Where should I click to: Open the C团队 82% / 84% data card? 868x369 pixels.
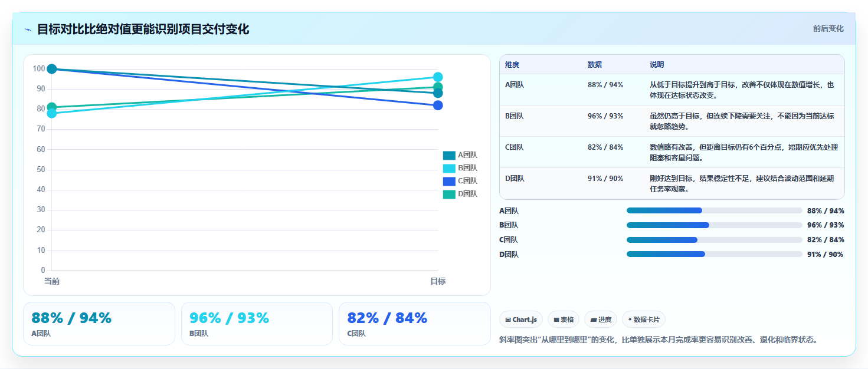[415, 324]
